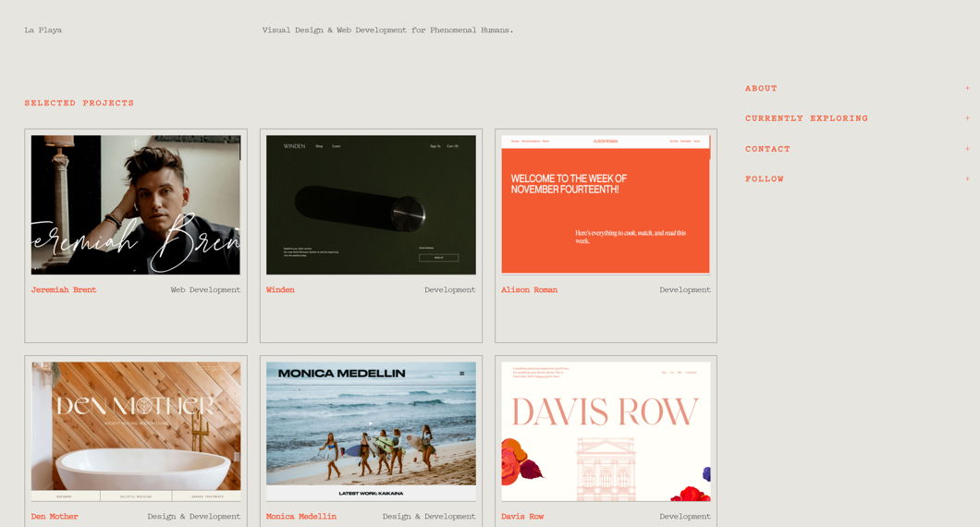The height and width of the screenshot is (527, 980).
Task: Open the Follow menu label
Action: tap(764, 178)
